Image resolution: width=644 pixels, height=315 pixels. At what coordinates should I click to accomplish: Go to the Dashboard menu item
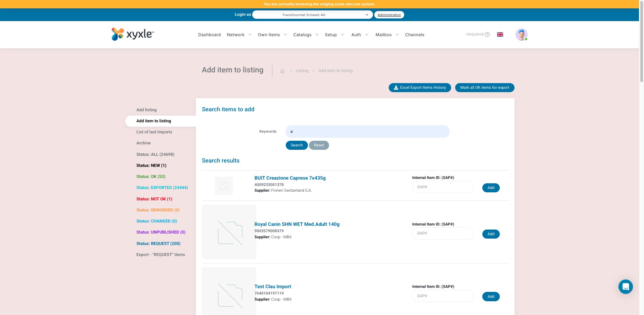(x=209, y=35)
